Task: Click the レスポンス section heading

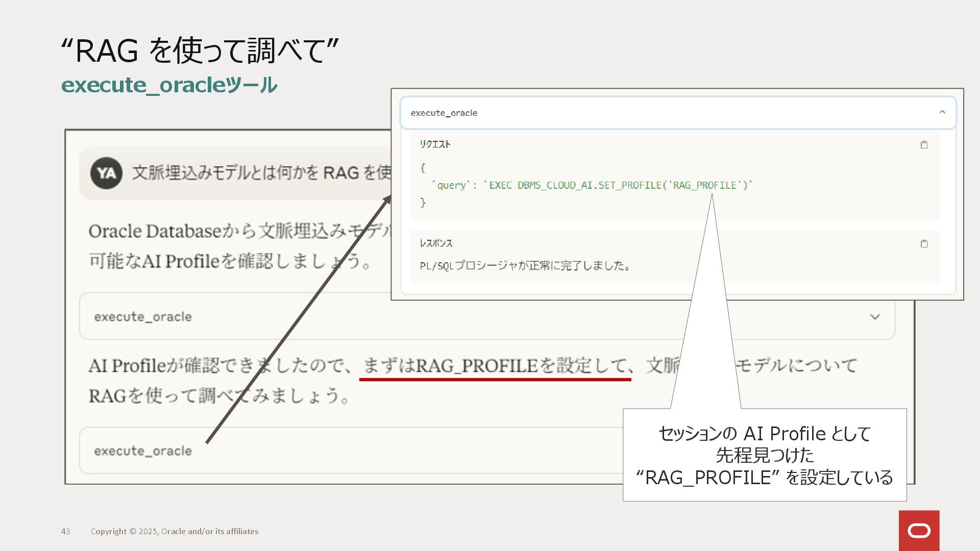Action: [436, 243]
